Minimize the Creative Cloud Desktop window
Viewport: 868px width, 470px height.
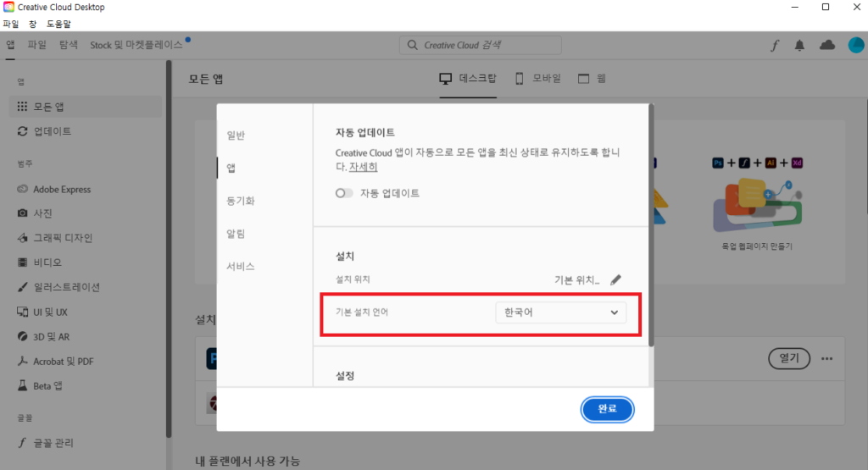pos(795,7)
